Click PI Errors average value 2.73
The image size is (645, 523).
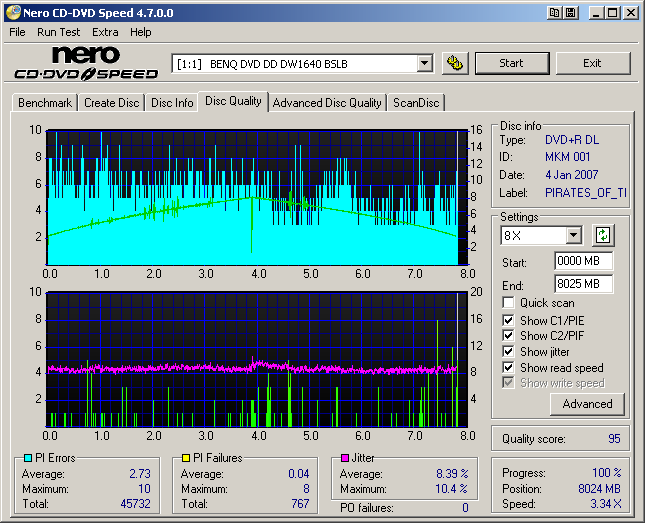click(x=140, y=474)
